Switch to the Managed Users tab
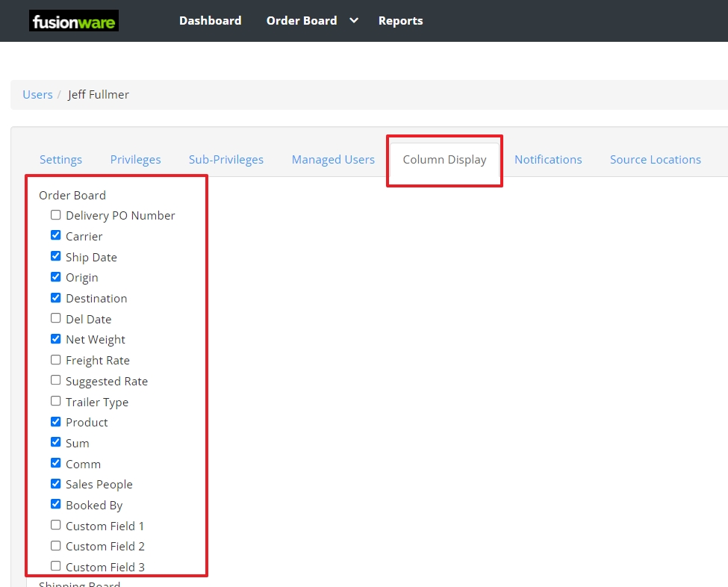The image size is (728, 587). [x=333, y=159]
